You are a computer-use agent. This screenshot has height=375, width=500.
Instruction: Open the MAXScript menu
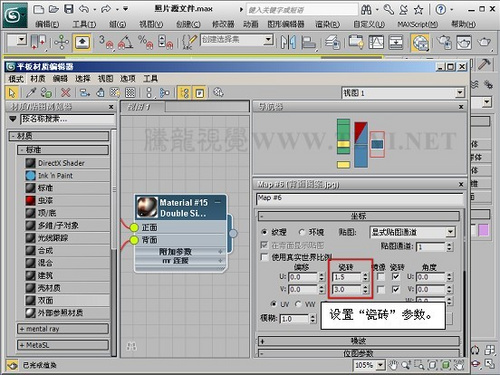[x=418, y=24]
